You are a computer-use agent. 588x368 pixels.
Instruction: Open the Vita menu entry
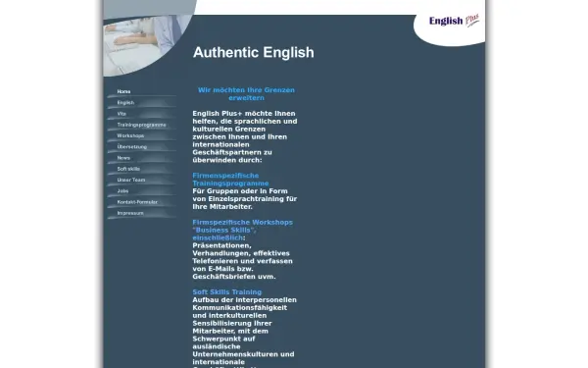pyautogui.click(x=141, y=114)
